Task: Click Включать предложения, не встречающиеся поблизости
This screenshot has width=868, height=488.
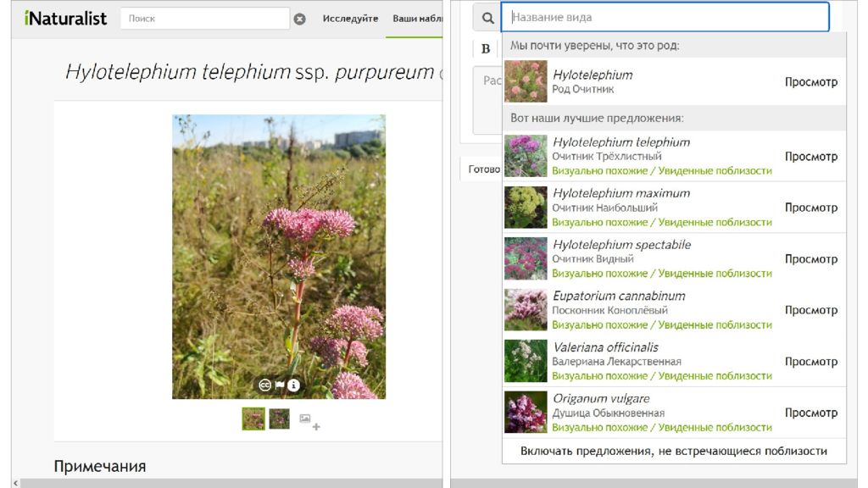Action: 674,451
